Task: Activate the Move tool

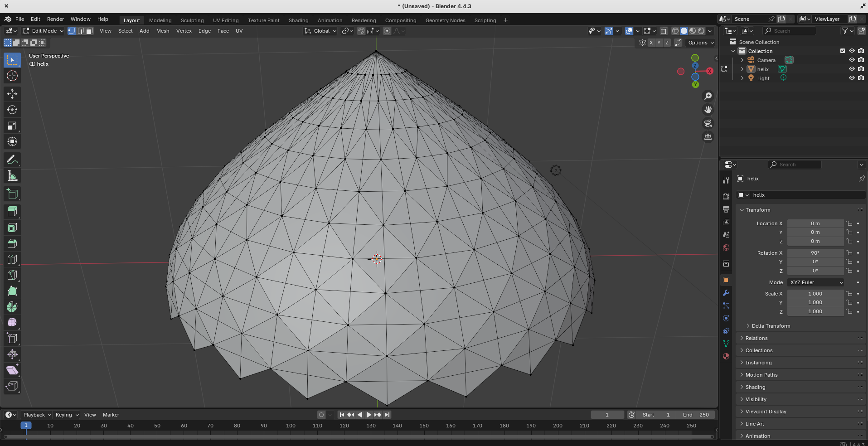Action: click(x=12, y=94)
